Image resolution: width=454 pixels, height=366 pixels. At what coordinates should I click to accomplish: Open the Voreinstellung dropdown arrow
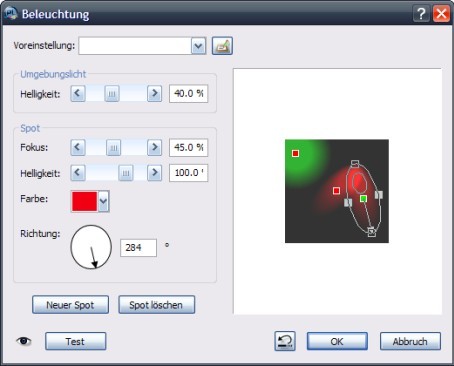pyautogui.click(x=198, y=46)
